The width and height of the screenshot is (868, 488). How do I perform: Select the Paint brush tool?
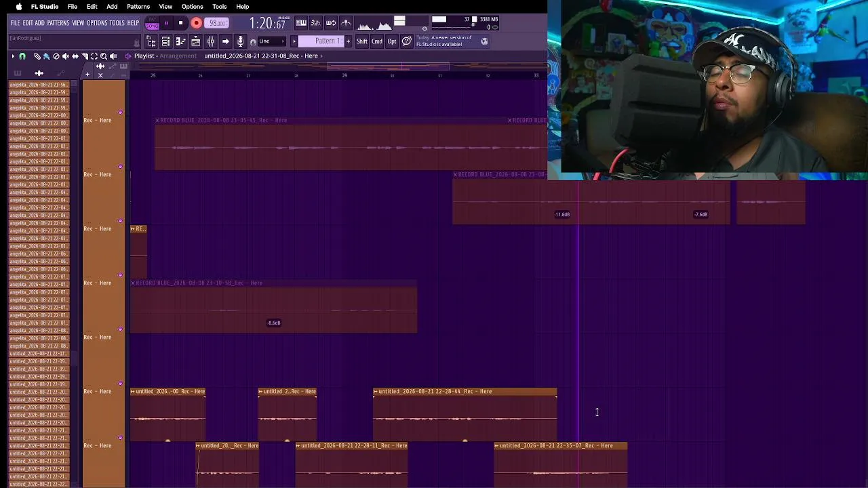click(x=47, y=56)
